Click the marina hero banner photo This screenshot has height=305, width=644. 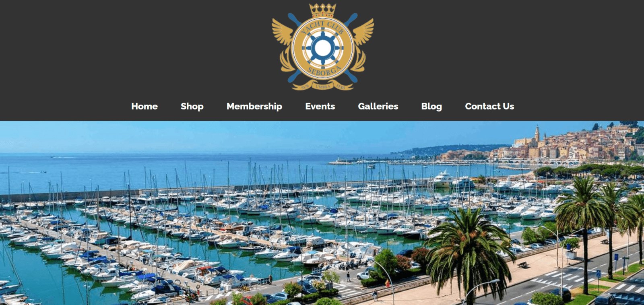click(322, 213)
